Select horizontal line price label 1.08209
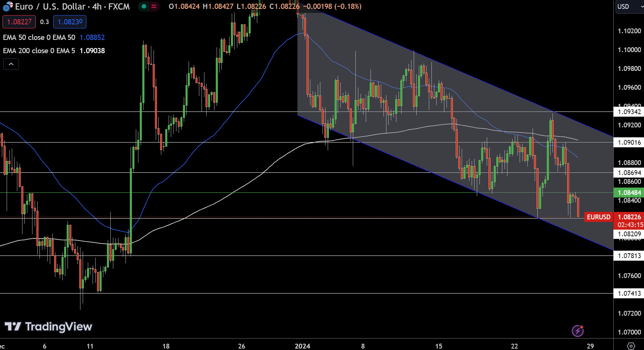Screen dimensions: 644x350 point(629,234)
